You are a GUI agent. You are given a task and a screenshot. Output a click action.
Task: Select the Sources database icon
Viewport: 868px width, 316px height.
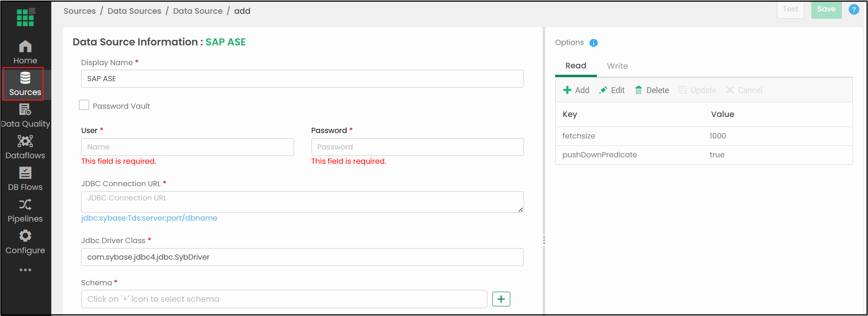25,78
